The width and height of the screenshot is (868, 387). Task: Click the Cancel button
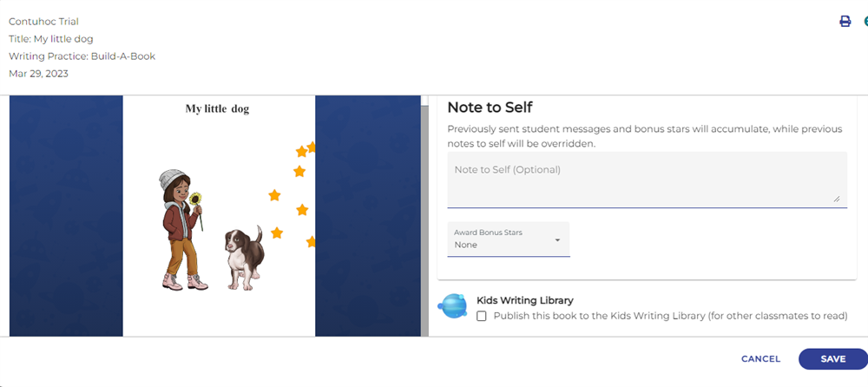(x=760, y=359)
